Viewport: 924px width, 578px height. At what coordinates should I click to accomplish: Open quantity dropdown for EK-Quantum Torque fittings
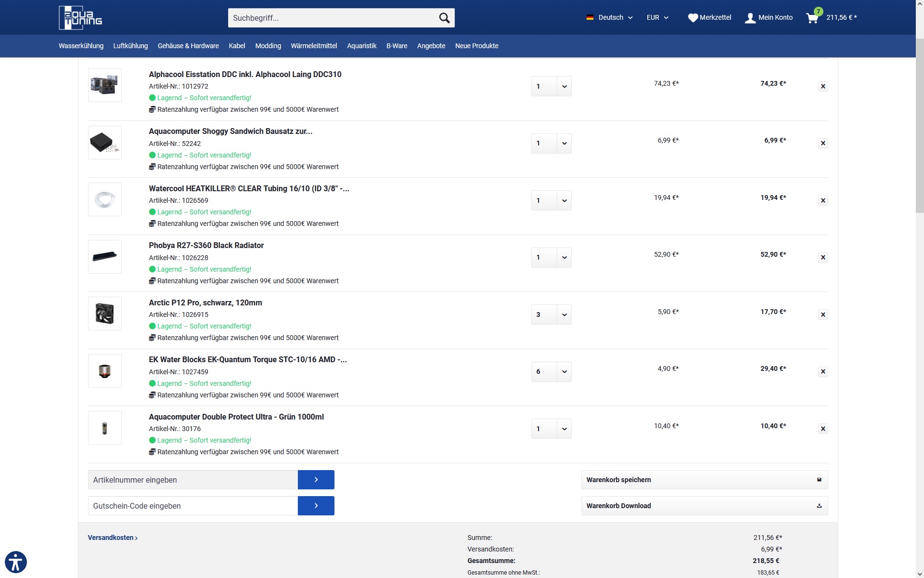click(x=564, y=372)
